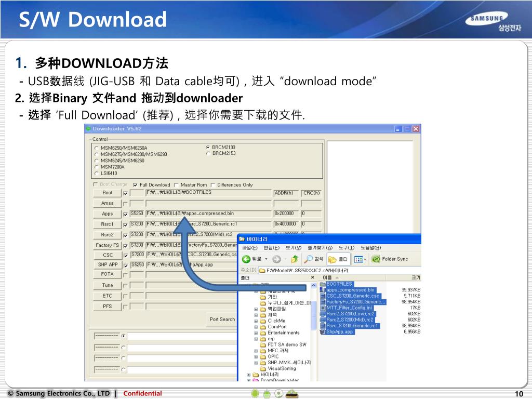Image resolution: width=532 pixels, height=399 pixels.
Task: Select the BOOTFILES folder icon in file list
Action: pyautogui.click(x=323, y=284)
